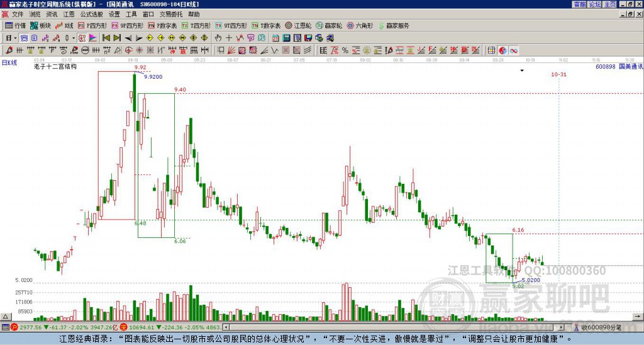Open the 江恩轮 tool
The width and height of the screenshot is (644, 345).
tap(298, 25)
